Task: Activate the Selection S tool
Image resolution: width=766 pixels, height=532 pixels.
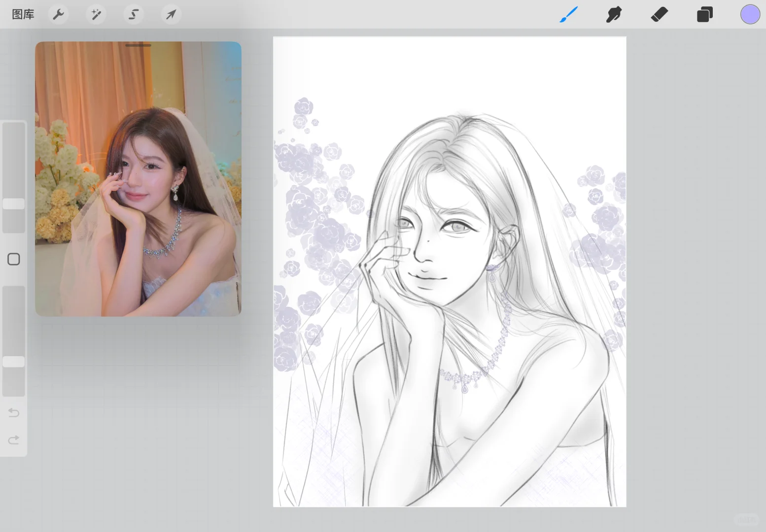Action: click(134, 14)
